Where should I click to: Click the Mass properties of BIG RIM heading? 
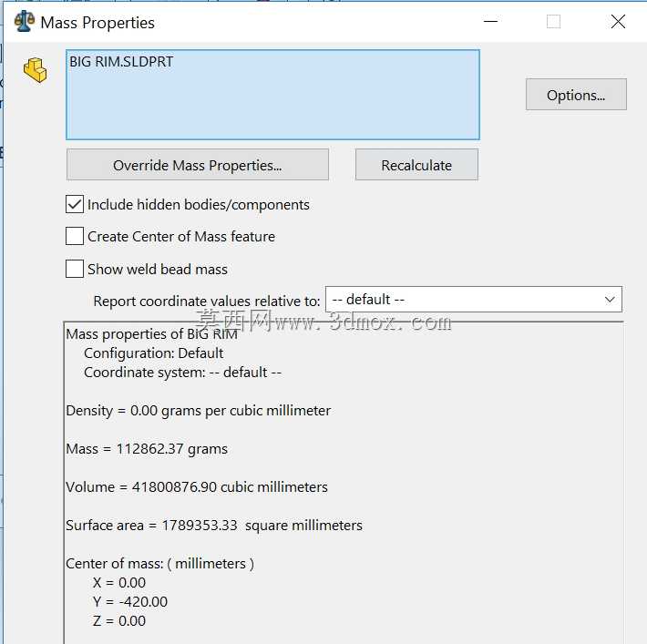click(x=152, y=334)
